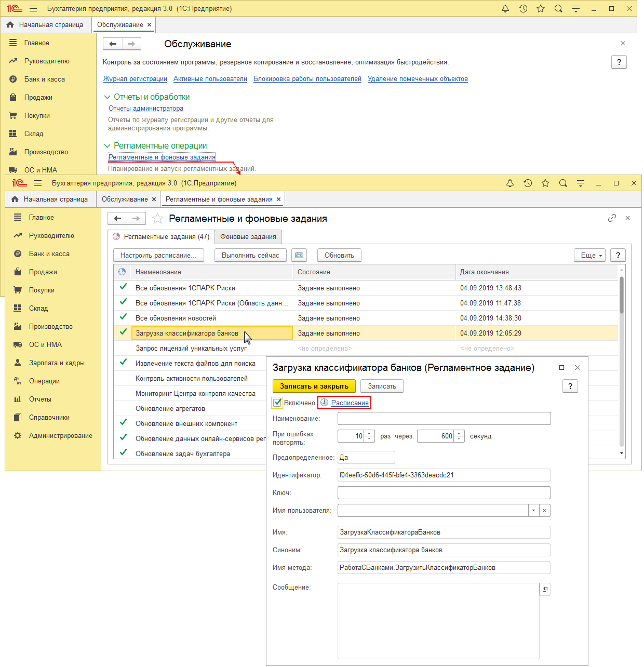Increase the 600 seconds stepper

click(459, 433)
